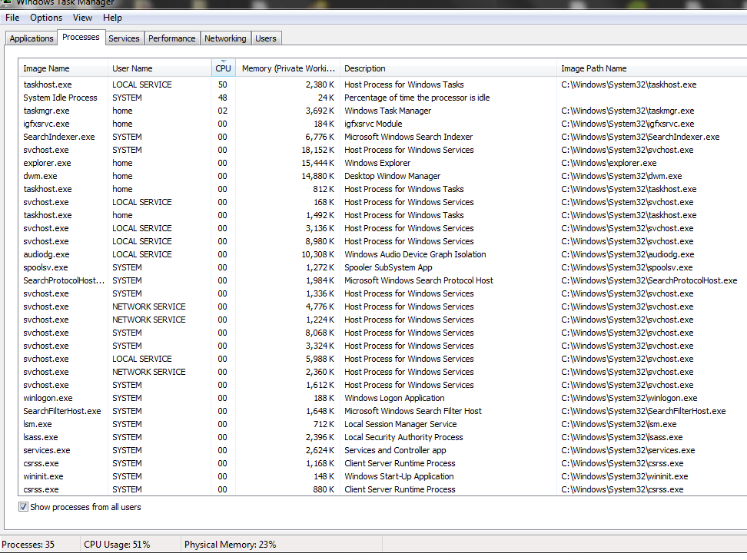Click the Processes: 35 status entry

coord(28,545)
